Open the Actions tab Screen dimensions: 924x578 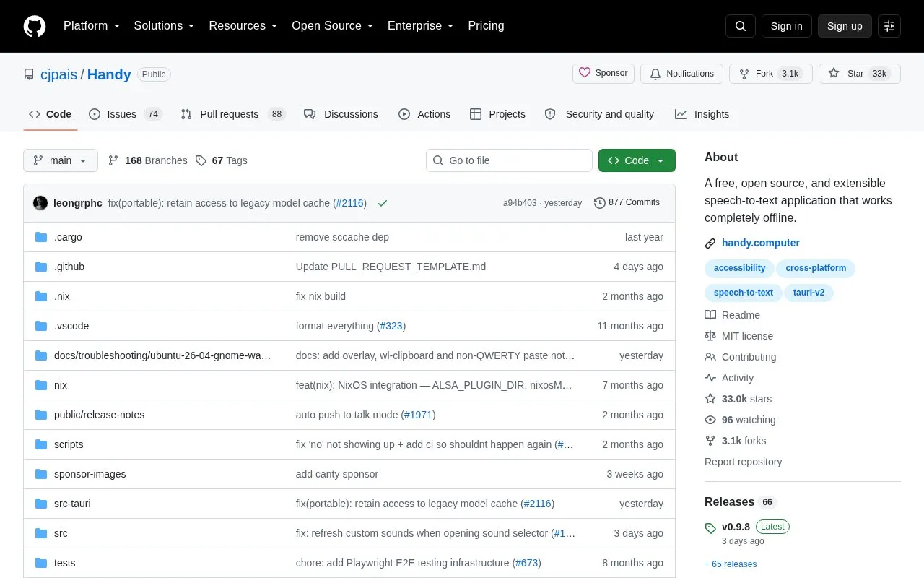(x=424, y=114)
